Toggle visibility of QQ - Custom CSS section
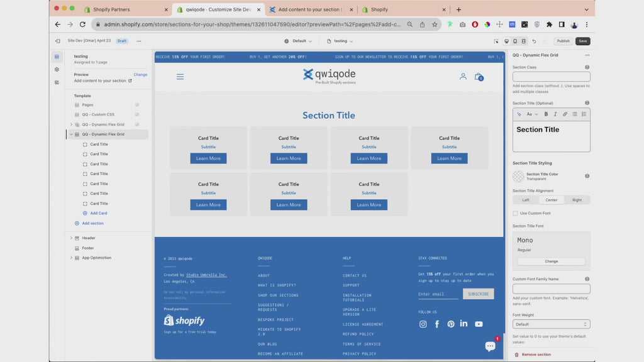 tap(137, 114)
